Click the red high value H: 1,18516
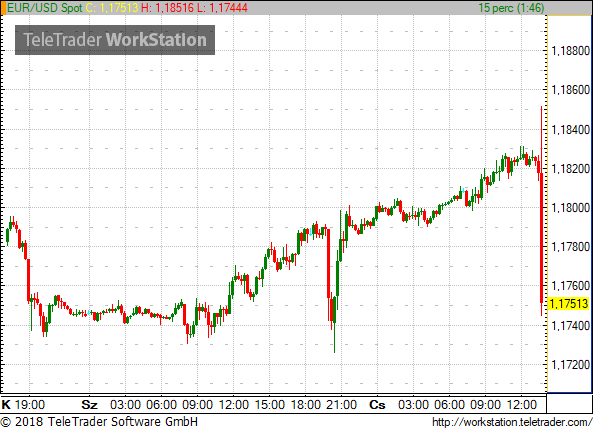 (168, 8)
